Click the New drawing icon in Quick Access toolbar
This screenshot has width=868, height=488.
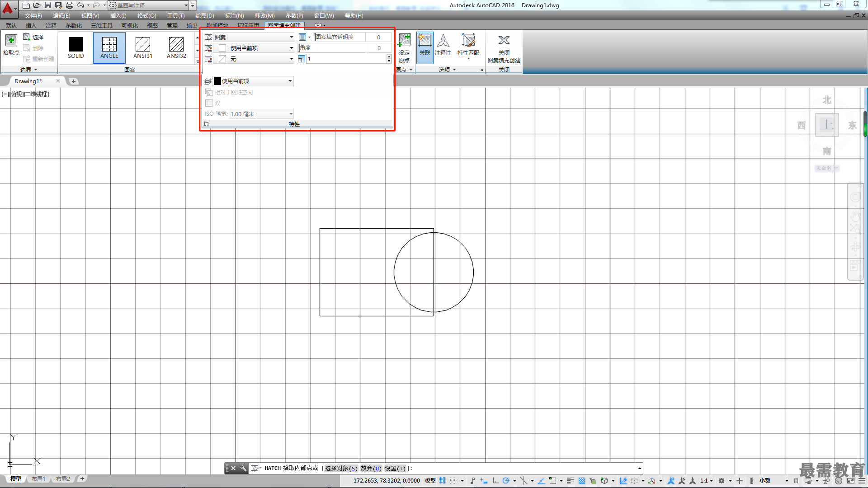(x=26, y=5)
